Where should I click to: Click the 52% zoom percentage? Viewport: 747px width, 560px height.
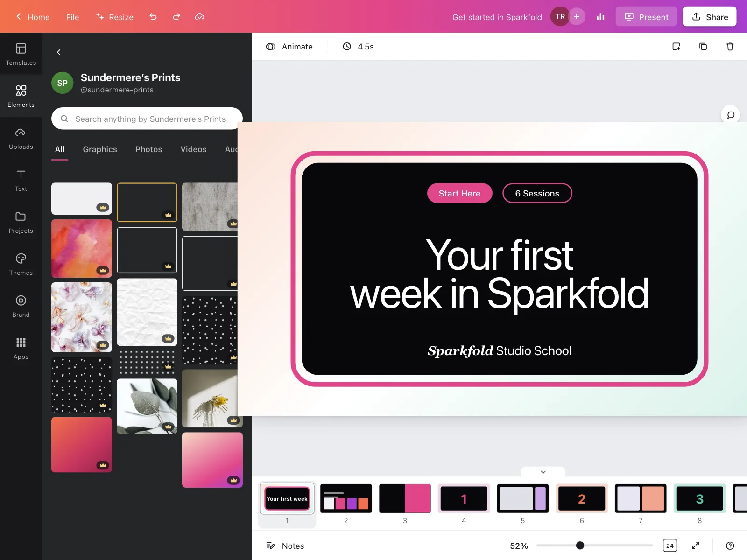pos(519,546)
